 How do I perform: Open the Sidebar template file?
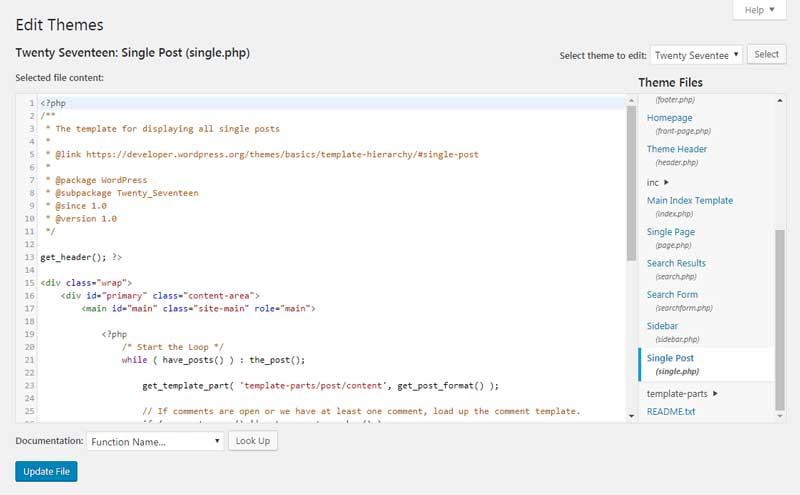pyautogui.click(x=662, y=326)
